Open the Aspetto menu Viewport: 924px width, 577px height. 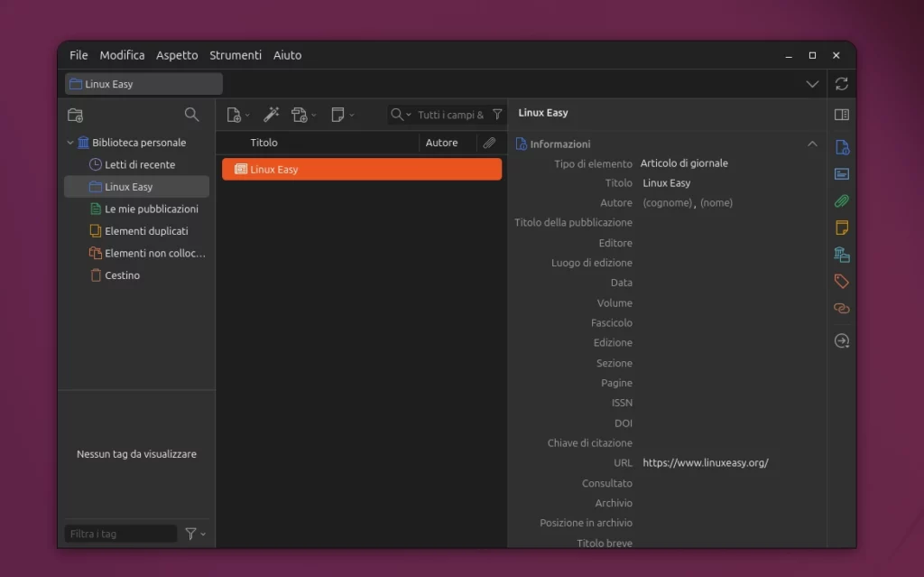click(177, 55)
